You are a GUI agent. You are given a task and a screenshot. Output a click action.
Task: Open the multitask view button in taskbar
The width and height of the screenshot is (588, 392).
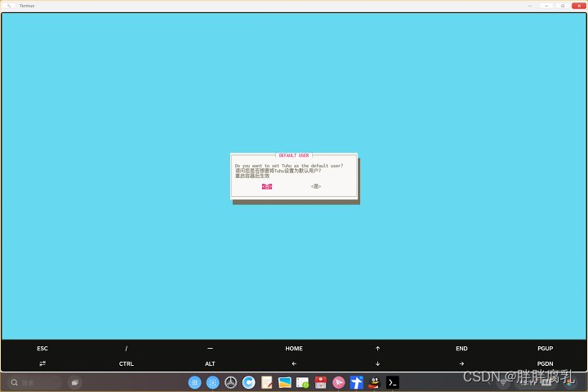74,383
